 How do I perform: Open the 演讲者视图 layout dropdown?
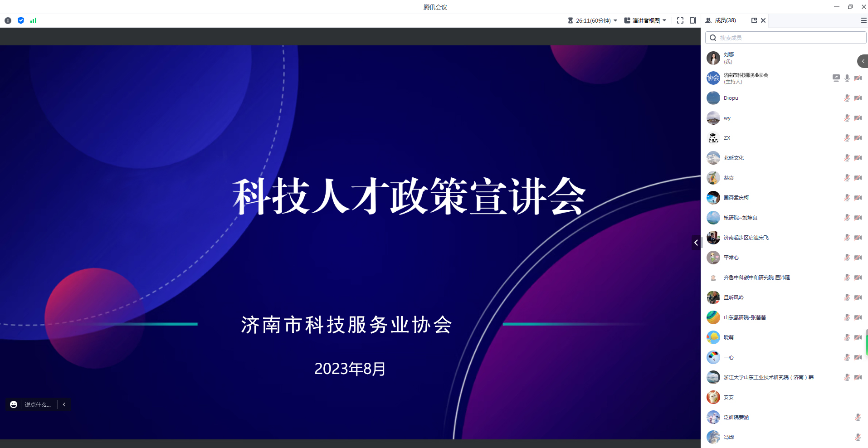645,20
